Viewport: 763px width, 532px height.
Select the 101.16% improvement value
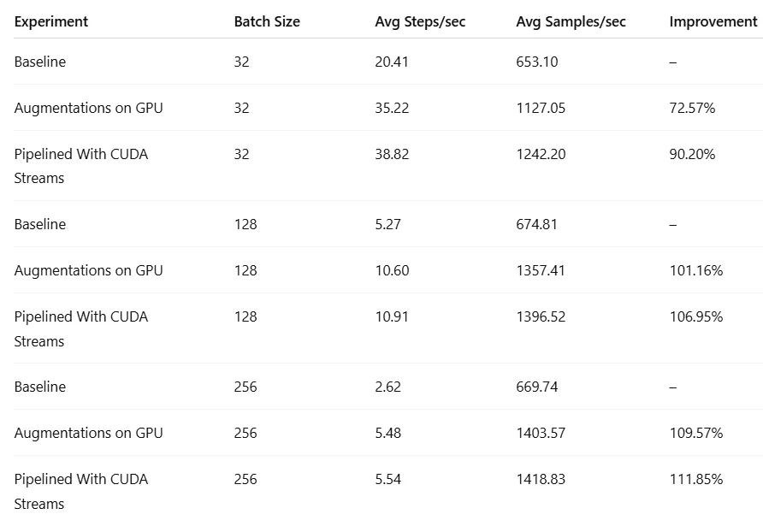(695, 270)
